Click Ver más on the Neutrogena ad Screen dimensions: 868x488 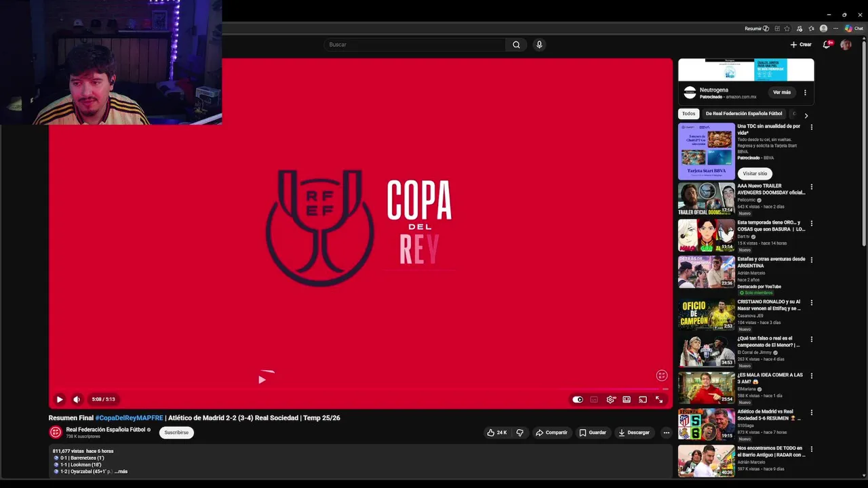pos(782,92)
